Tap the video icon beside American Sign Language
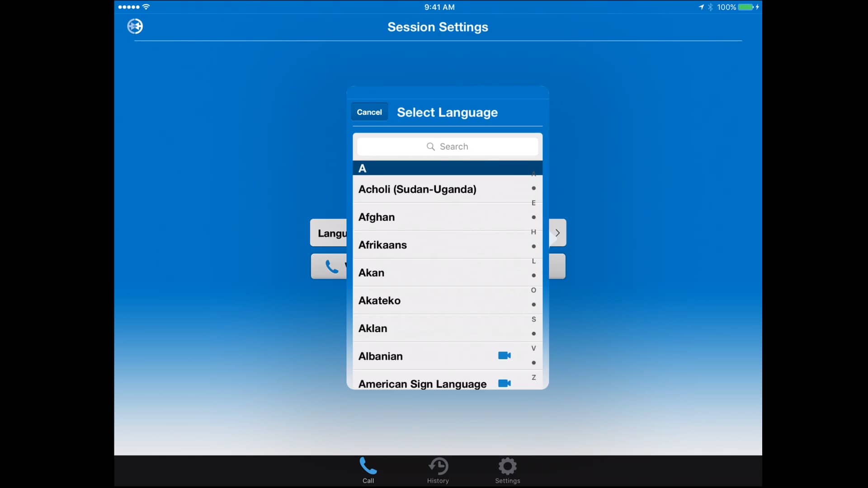 [505, 383]
